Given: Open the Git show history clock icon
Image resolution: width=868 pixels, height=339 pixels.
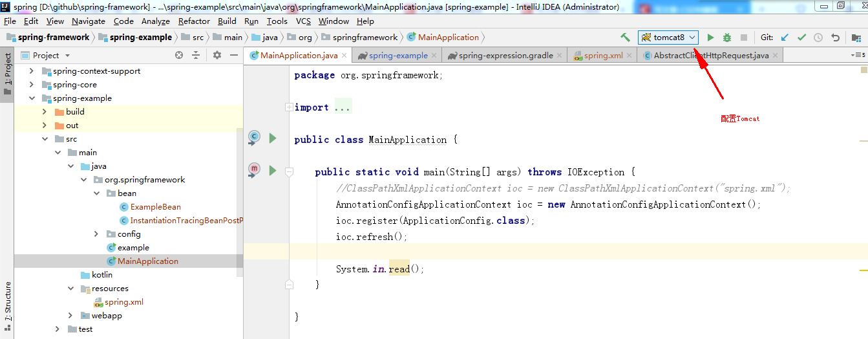Looking at the screenshot, I should [818, 38].
